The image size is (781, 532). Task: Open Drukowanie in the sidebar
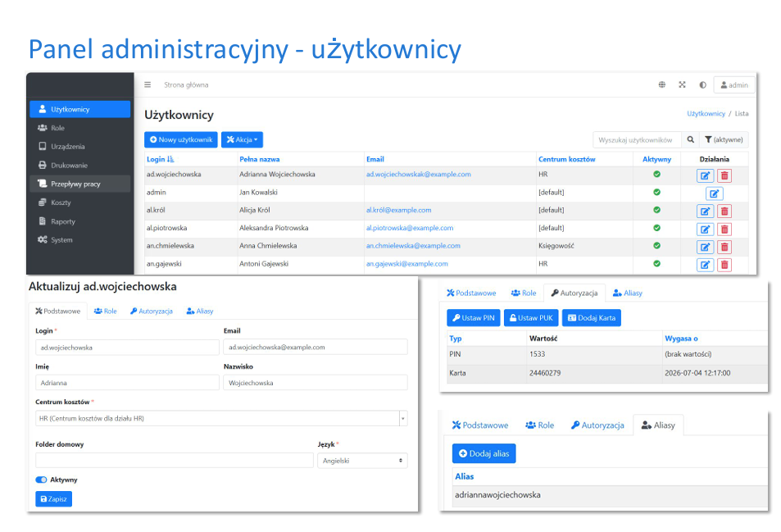79,166
